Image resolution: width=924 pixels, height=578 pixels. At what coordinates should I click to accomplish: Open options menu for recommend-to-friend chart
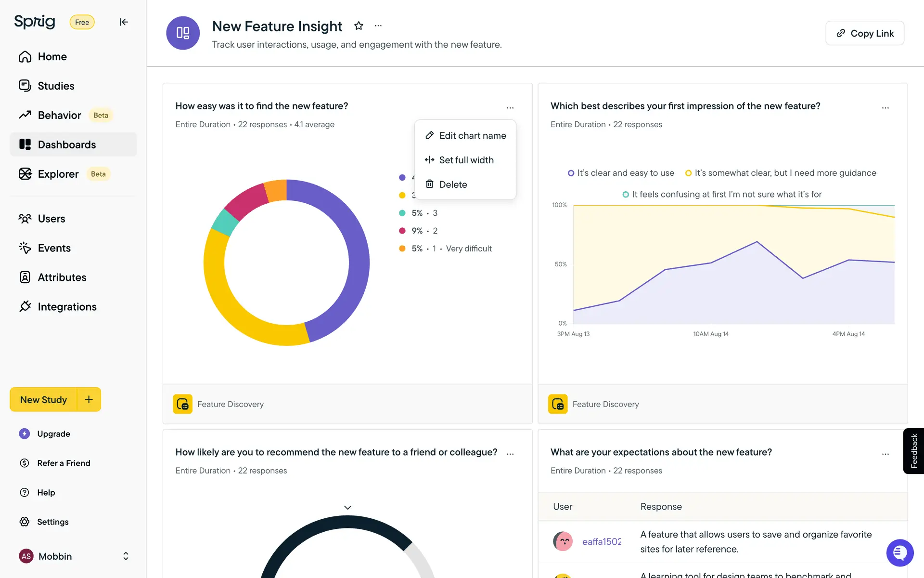pyautogui.click(x=510, y=454)
